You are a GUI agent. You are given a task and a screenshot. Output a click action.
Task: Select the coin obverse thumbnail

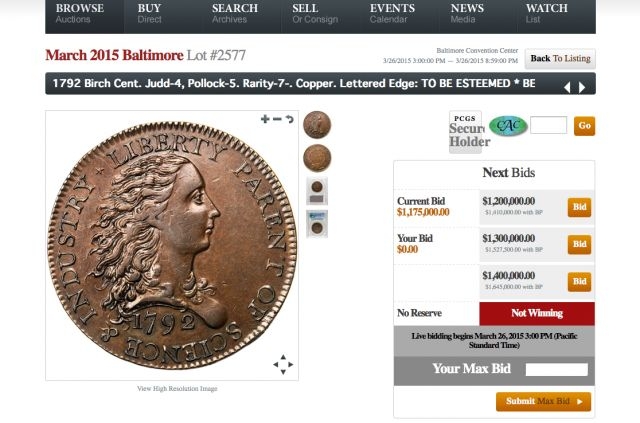317,125
